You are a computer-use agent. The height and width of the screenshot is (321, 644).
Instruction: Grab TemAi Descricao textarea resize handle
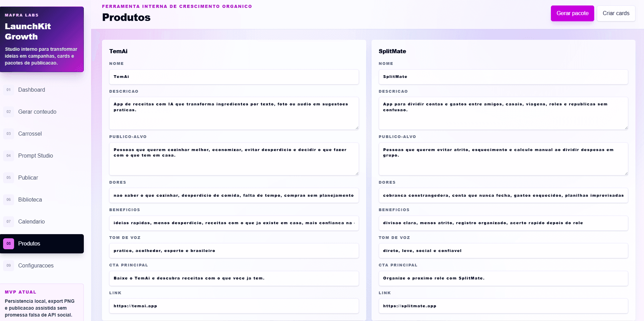pos(357,128)
